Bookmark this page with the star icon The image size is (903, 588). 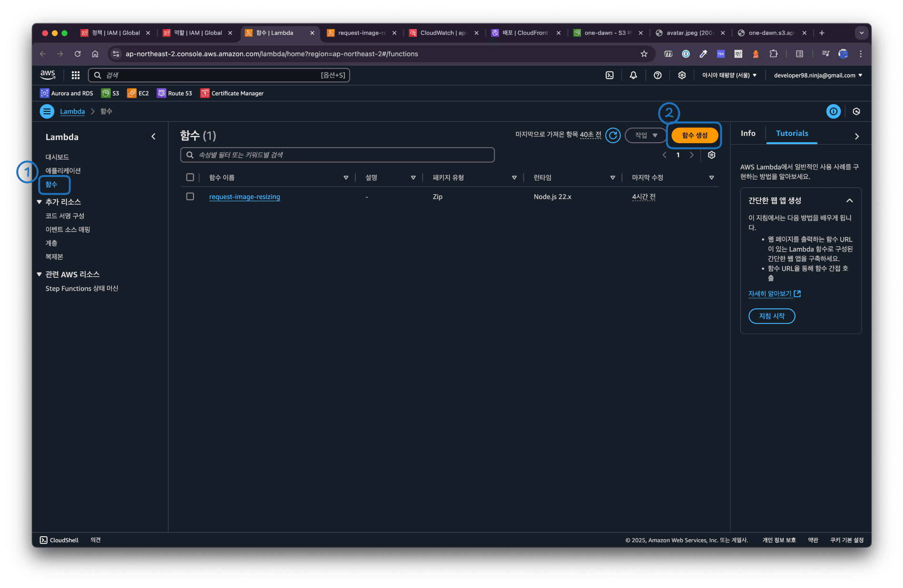point(644,54)
